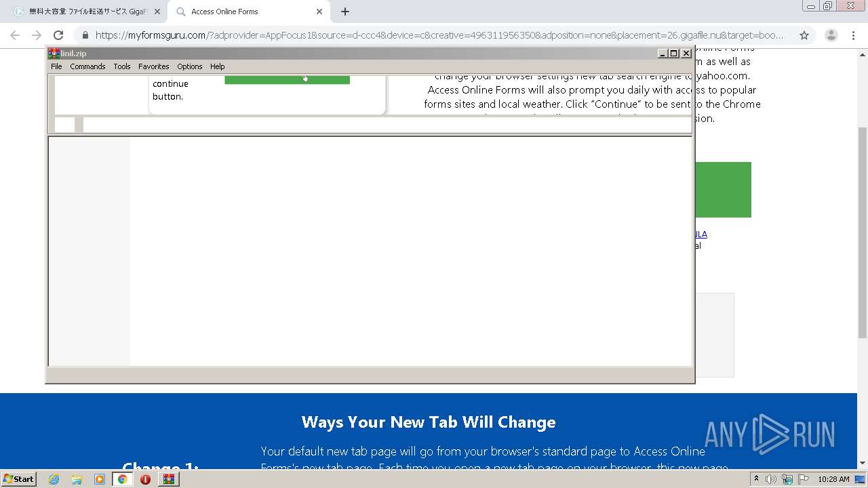The height and width of the screenshot is (488, 868).
Task: Launch Internet Explorer from the taskbar
Action: pos(54,479)
